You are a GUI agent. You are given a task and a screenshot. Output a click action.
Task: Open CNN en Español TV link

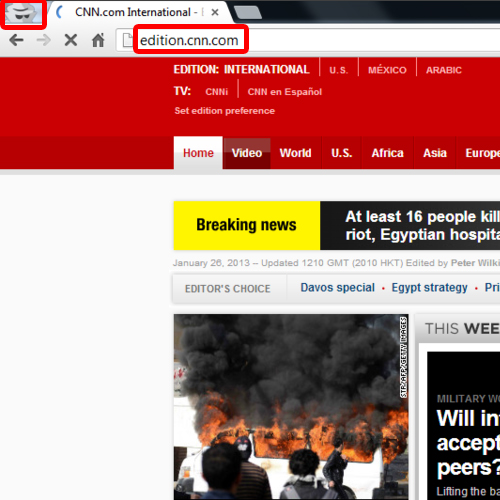(x=285, y=92)
